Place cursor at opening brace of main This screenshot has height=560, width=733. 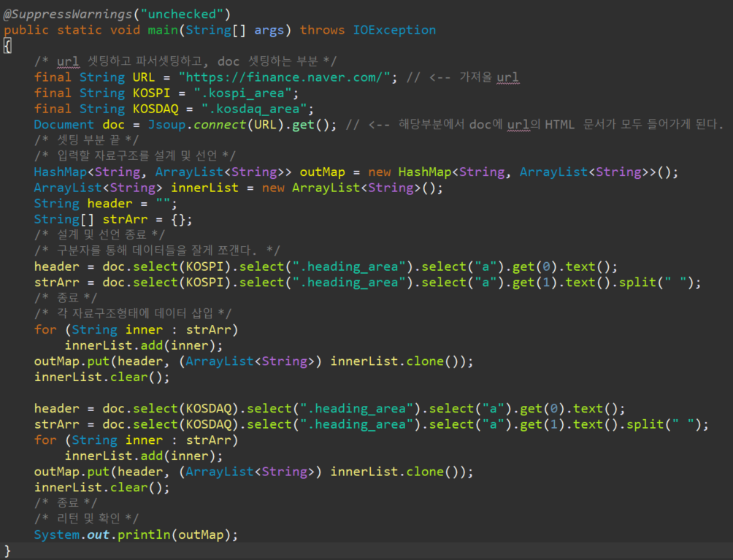click(x=7, y=46)
